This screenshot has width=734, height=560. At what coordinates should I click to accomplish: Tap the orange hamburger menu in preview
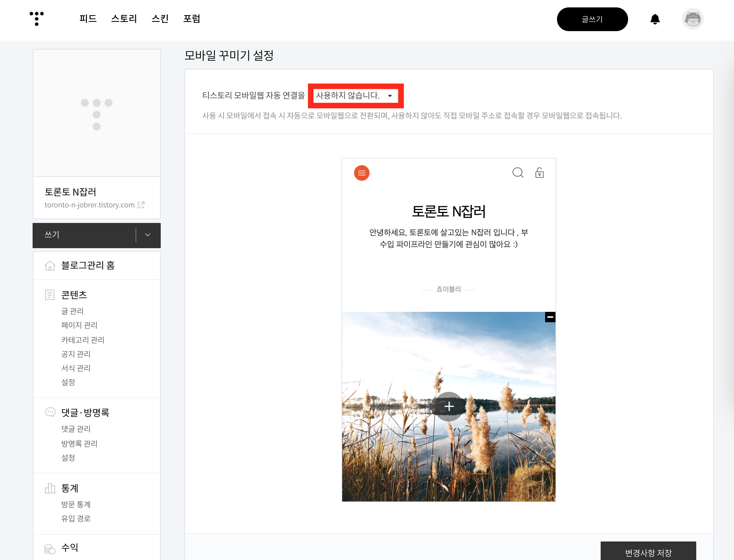[361, 173]
